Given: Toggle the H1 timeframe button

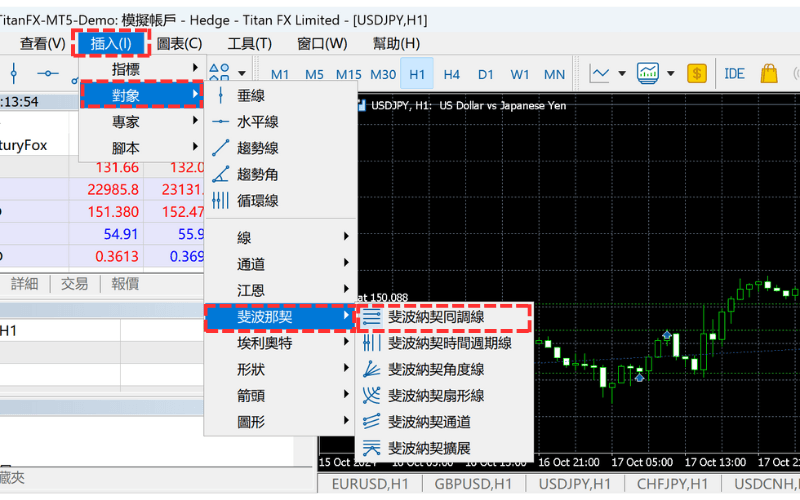Looking at the screenshot, I should pos(417,74).
